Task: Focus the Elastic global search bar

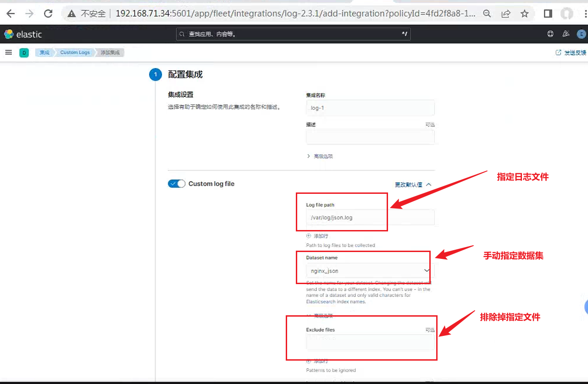Action: tap(294, 34)
